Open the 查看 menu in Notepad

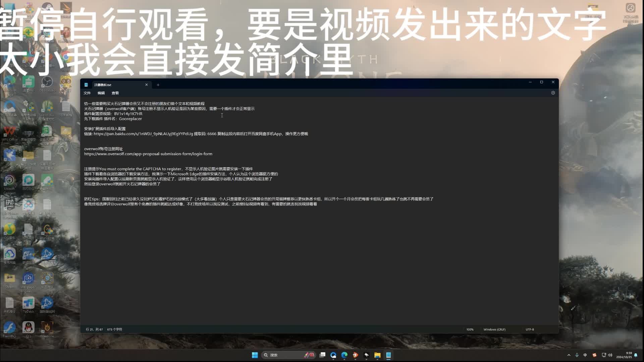pyautogui.click(x=115, y=93)
